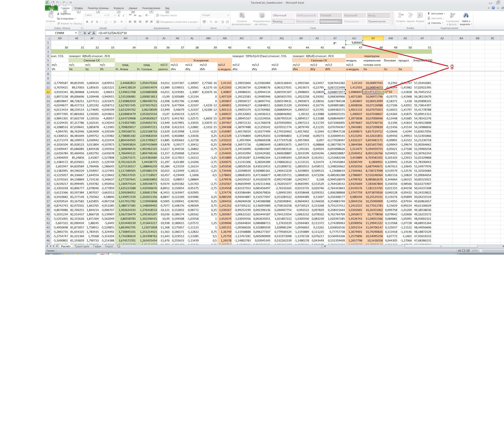Decrease font size with the small A icon
504x431 pixels.
pos(124,15)
